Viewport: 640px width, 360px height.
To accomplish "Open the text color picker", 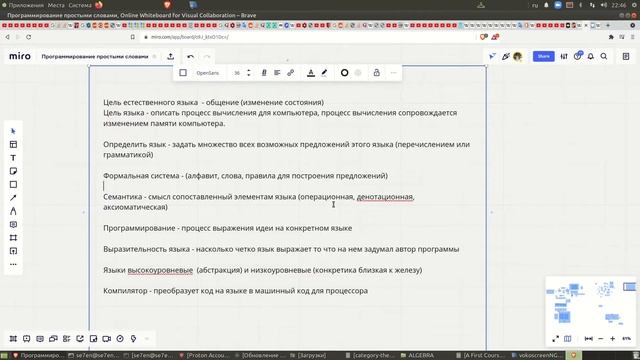I will [311, 73].
